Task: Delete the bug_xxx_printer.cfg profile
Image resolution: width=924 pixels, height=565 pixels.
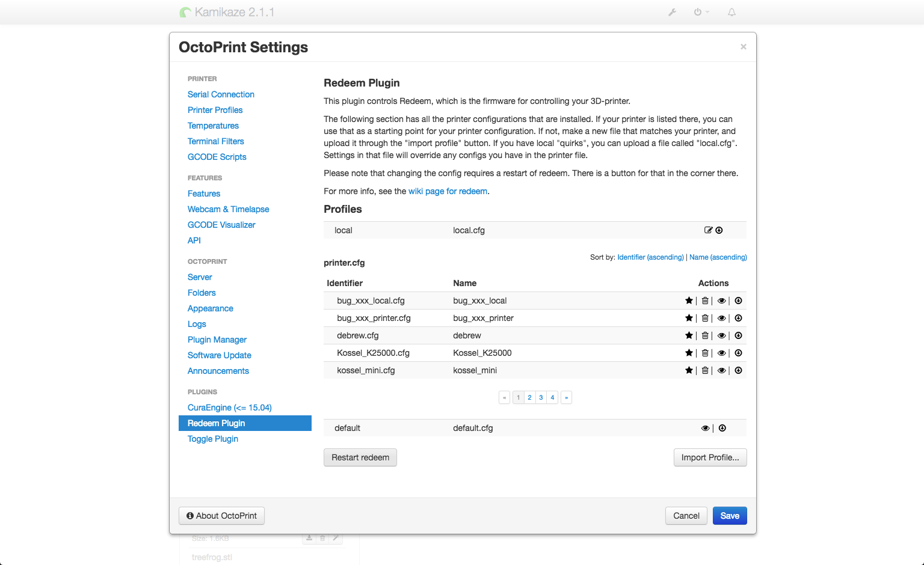Action: (705, 318)
